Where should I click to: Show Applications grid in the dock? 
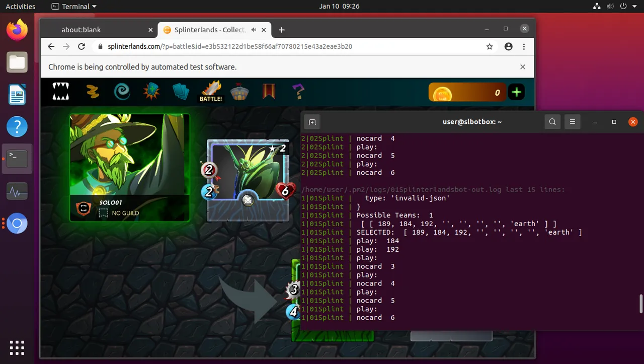(17, 347)
